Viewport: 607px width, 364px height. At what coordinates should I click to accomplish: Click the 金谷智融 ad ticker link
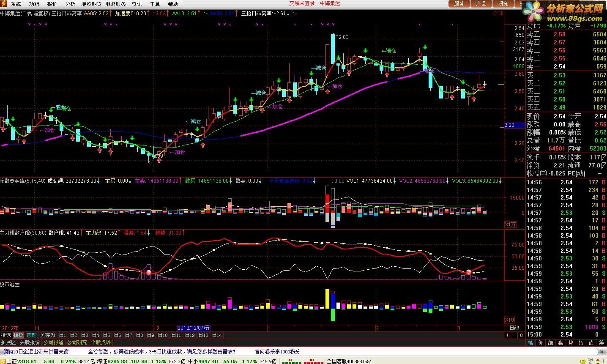pos(161,351)
